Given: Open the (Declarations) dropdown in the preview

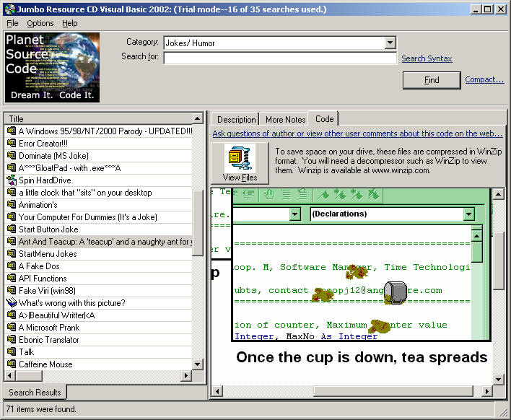Looking at the screenshot, I should (468, 214).
